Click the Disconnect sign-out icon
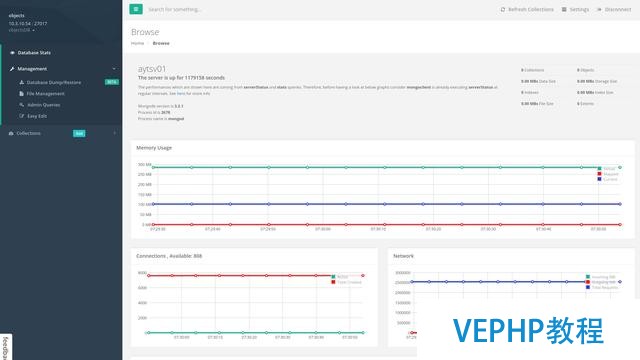This screenshot has height=360, width=640. [599, 9]
